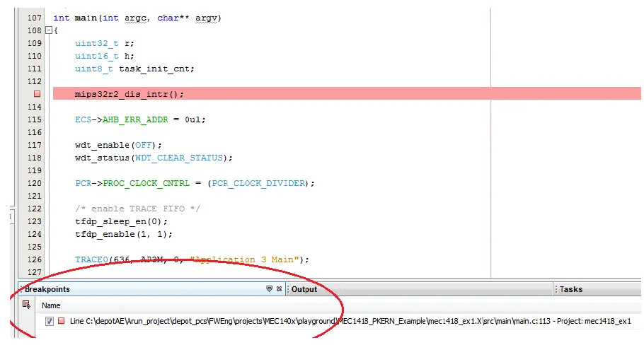
Task: Click the 'enable TRACE FIFO' comment
Action: click(x=137, y=209)
